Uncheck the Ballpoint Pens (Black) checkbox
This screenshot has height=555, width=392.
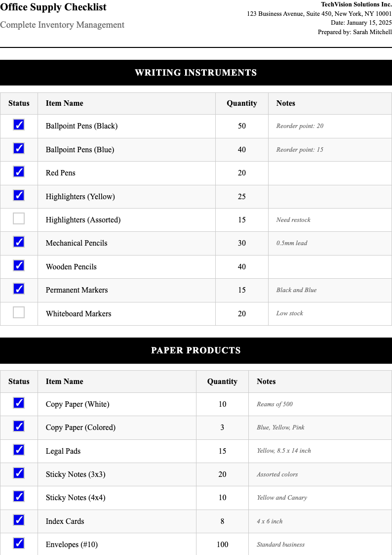click(19, 125)
